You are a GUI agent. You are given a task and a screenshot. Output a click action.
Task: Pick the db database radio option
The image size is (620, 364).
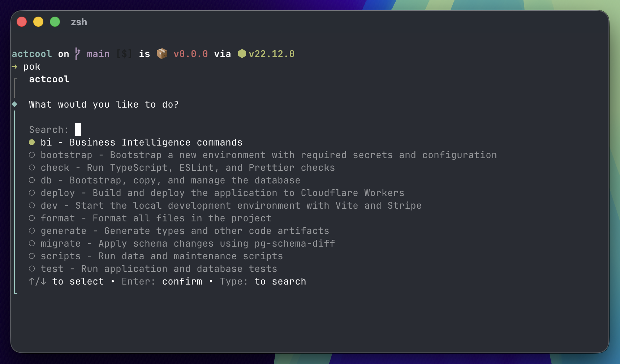(32, 180)
